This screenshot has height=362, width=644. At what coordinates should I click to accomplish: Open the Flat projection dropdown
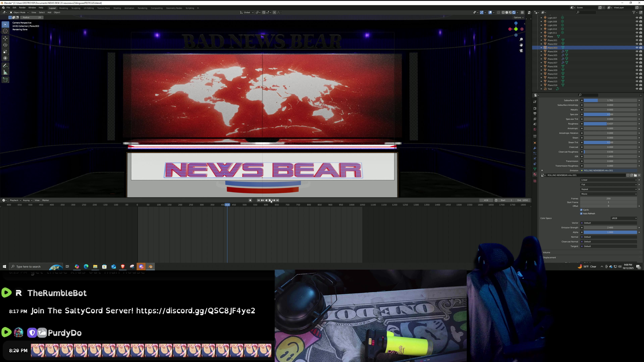pyautogui.click(x=608, y=185)
